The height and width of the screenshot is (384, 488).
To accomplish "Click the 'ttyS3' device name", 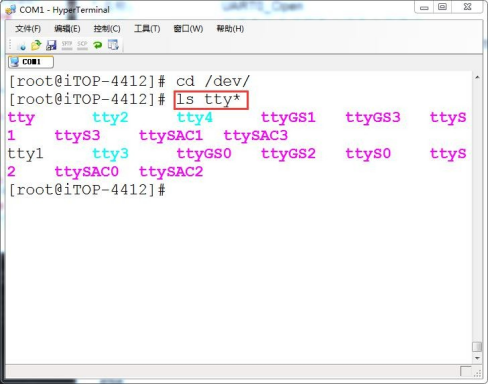I will (77, 136).
